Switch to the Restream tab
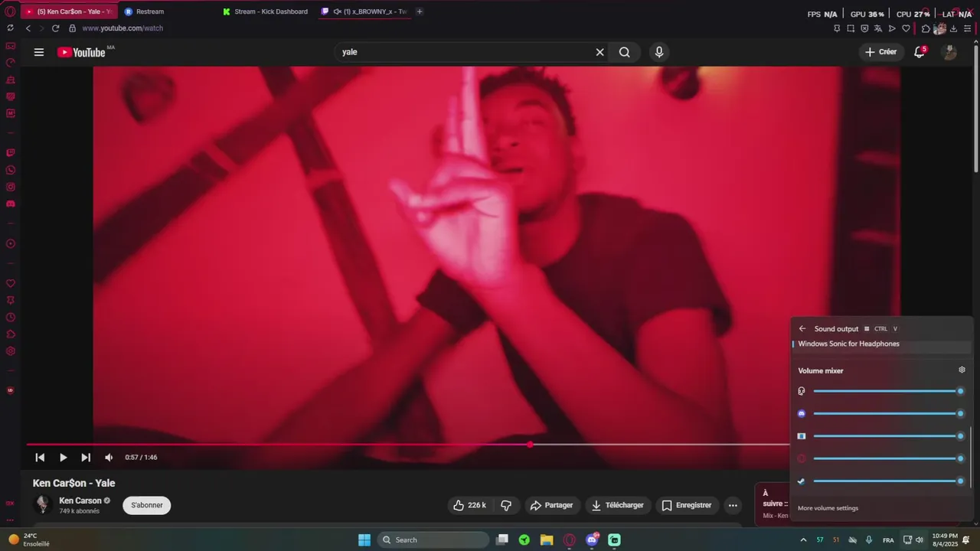 166,11
